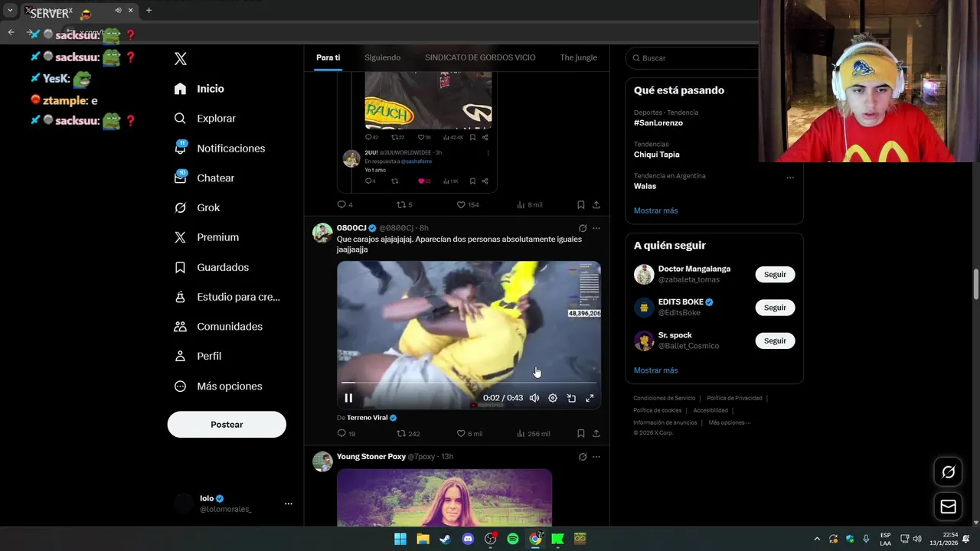Open video settings gear icon
Screen dimensions: 980x551
[x=553, y=398]
